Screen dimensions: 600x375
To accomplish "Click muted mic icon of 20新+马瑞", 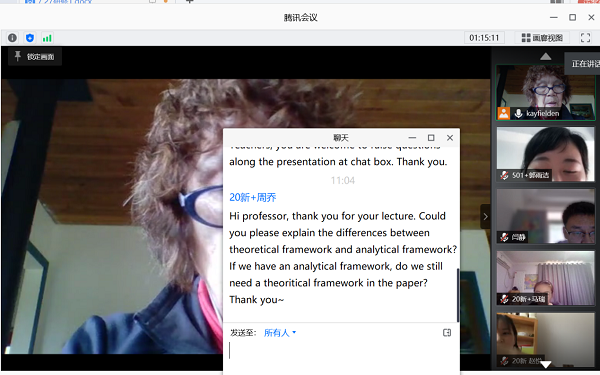I will pyautogui.click(x=504, y=299).
